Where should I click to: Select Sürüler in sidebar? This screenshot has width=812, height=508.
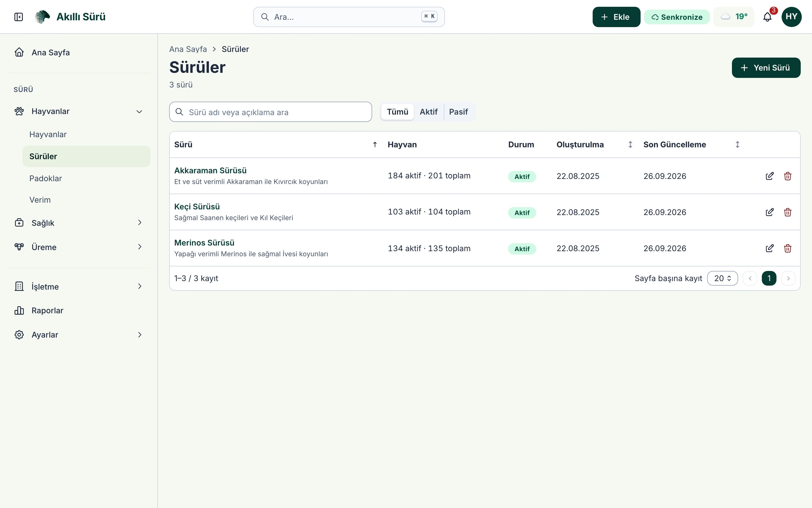tap(86, 156)
